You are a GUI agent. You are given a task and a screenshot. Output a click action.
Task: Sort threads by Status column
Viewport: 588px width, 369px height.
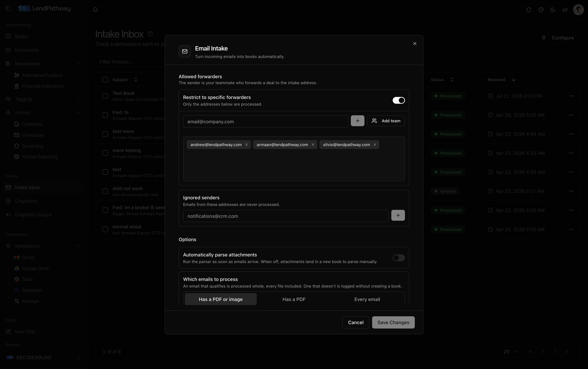point(442,80)
